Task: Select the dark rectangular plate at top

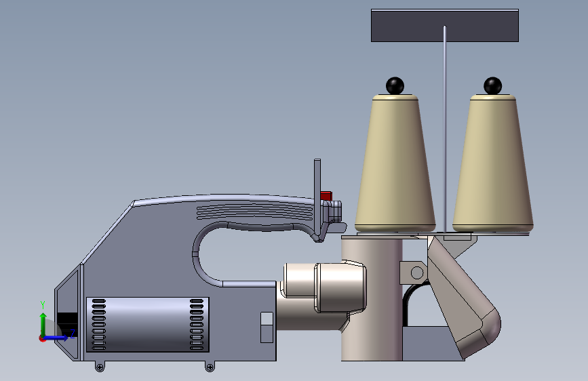Action: (x=445, y=26)
